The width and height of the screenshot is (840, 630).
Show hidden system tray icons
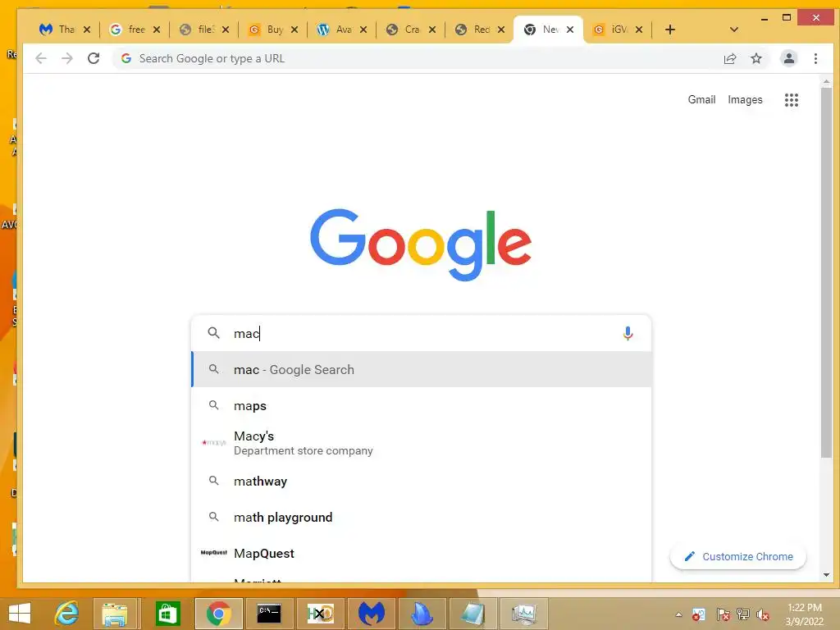point(678,614)
